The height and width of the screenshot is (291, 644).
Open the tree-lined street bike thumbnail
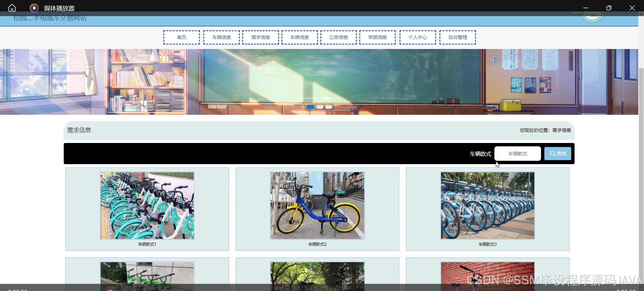pyautogui.click(x=317, y=276)
